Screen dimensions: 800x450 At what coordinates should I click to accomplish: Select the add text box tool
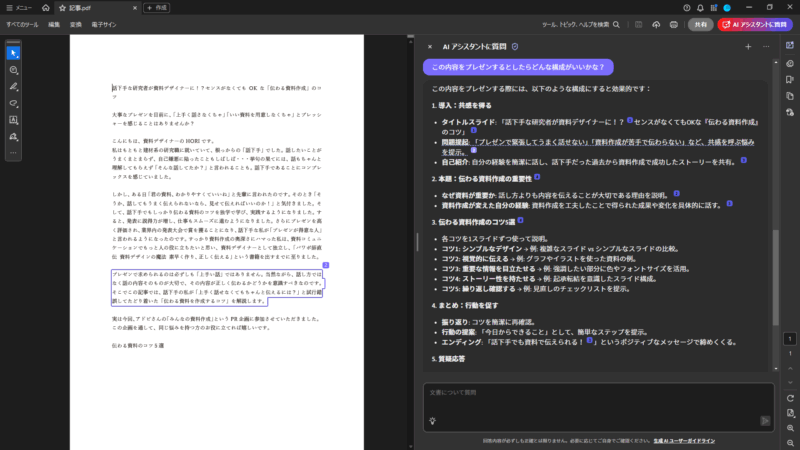(x=14, y=120)
